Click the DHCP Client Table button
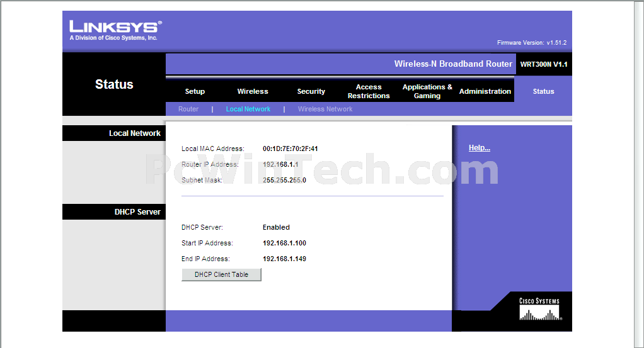The image size is (644, 348). click(x=221, y=274)
